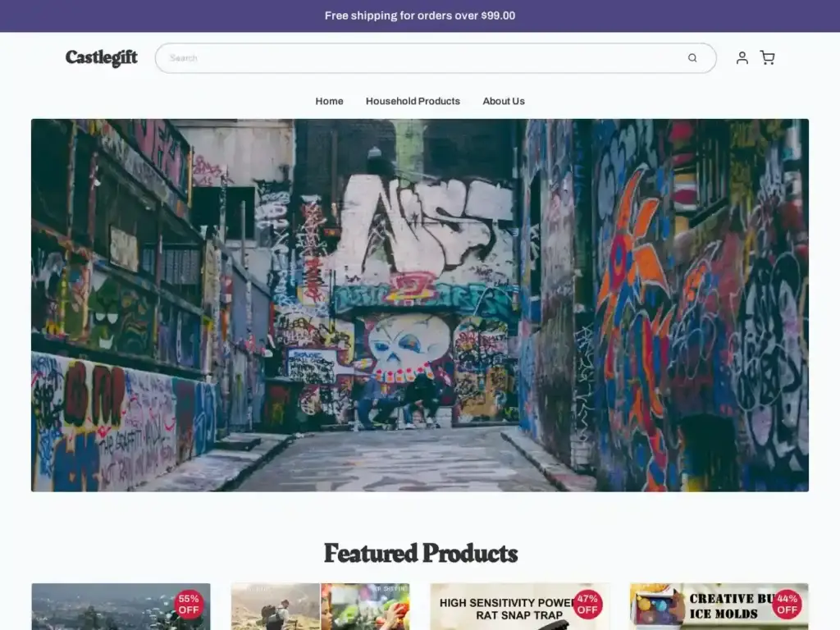Screen dimensions: 840x630
Task: Navigate to About Us page
Action: pyautogui.click(x=503, y=101)
